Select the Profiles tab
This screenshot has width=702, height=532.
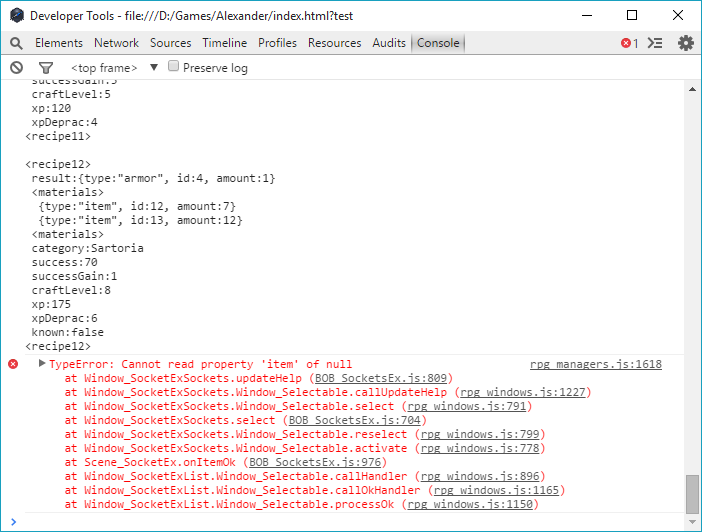tap(277, 43)
